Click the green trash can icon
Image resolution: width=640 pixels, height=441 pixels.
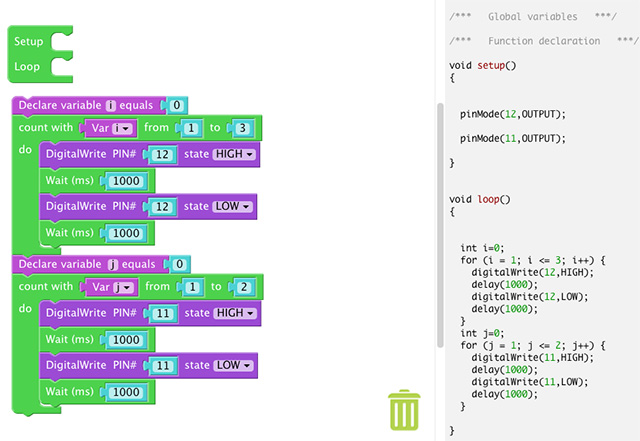404,410
